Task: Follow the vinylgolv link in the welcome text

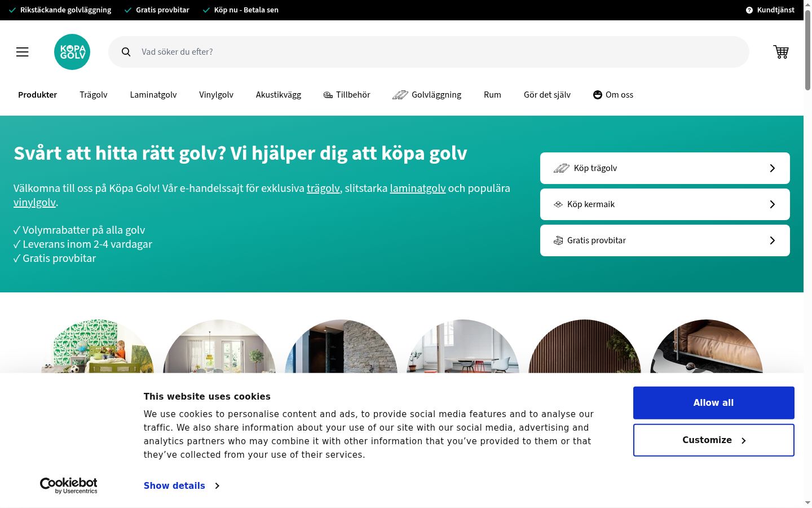Action: (x=34, y=203)
